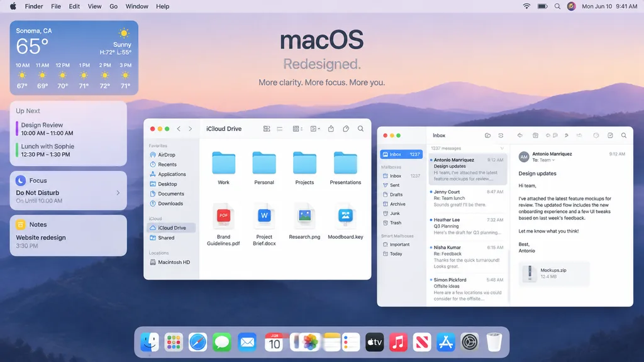The height and width of the screenshot is (362, 644).
Task: Click the Mail search icon
Action: 624,136
